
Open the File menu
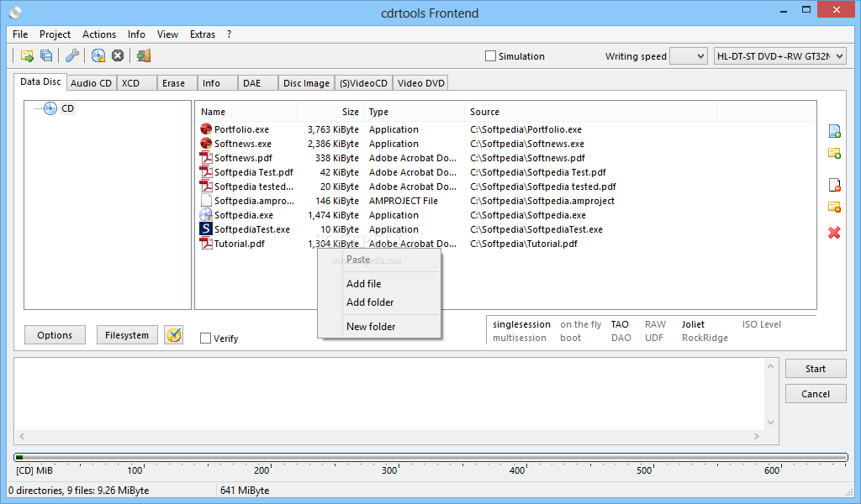[x=20, y=34]
